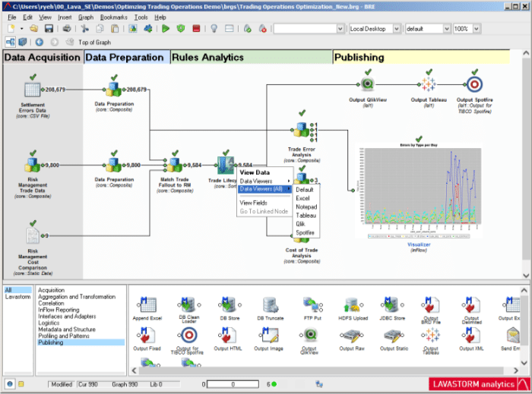The image size is (532, 394).
Task: Click the back navigation arrow icon
Action: coord(39,43)
